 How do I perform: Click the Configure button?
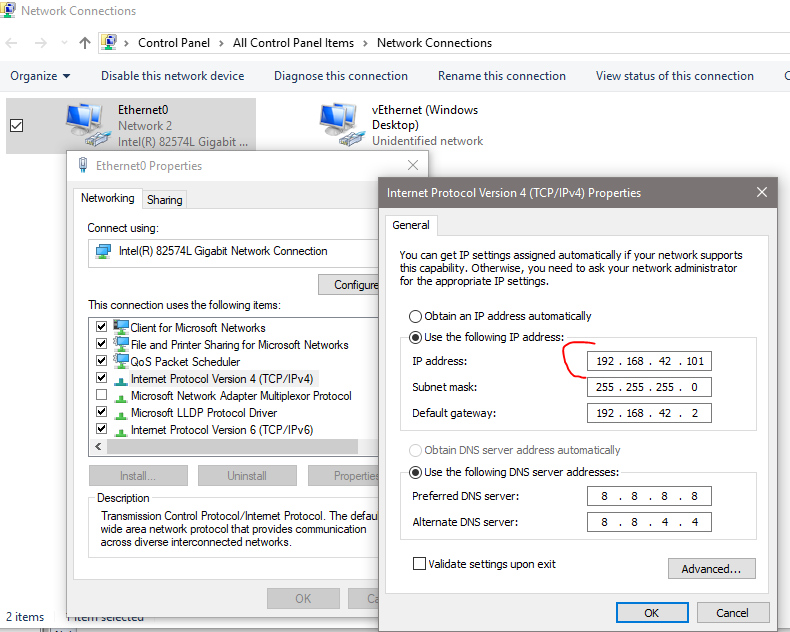click(349, 285)
